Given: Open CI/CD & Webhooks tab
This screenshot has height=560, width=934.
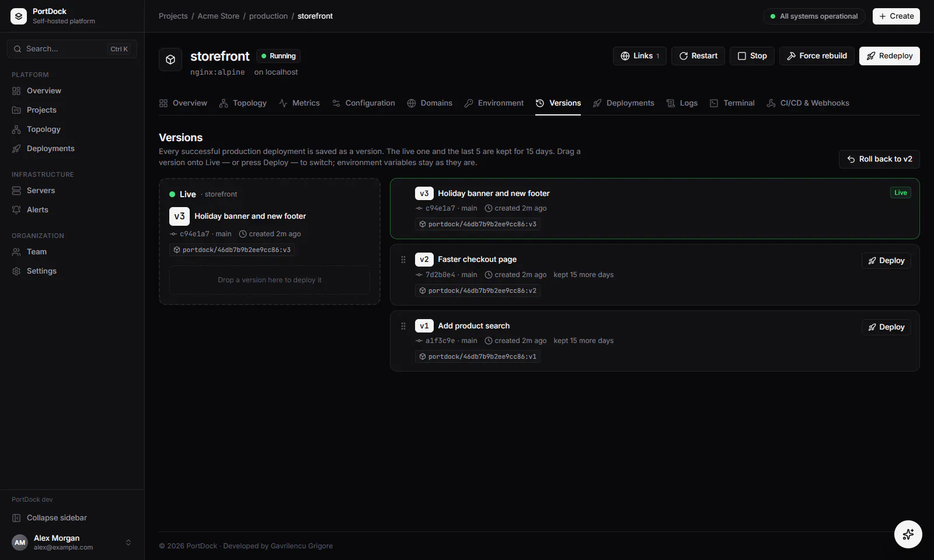Looking at the screenshot, I should 808,103.
